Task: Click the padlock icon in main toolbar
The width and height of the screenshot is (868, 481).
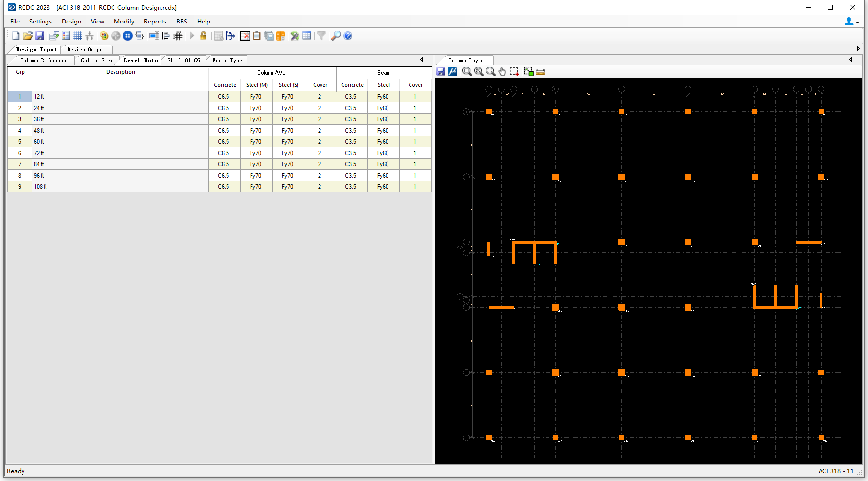Action: click(204, 36)
